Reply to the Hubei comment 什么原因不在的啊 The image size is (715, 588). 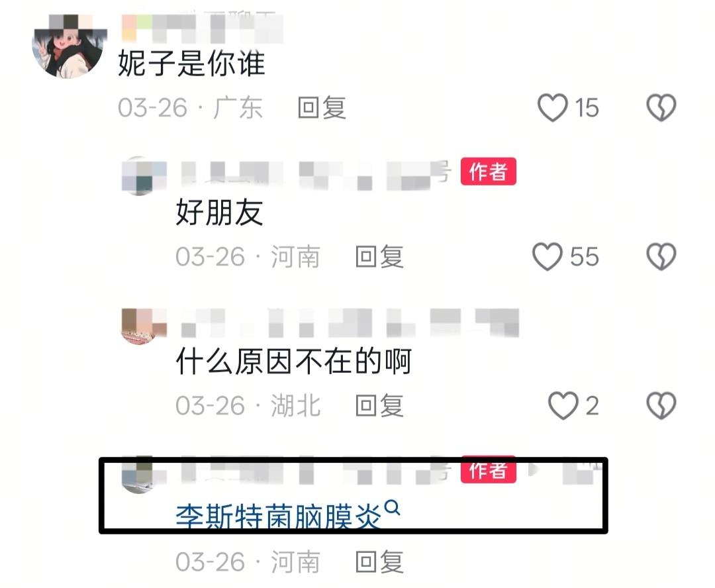pyautogui.click(x=379, y=405)
